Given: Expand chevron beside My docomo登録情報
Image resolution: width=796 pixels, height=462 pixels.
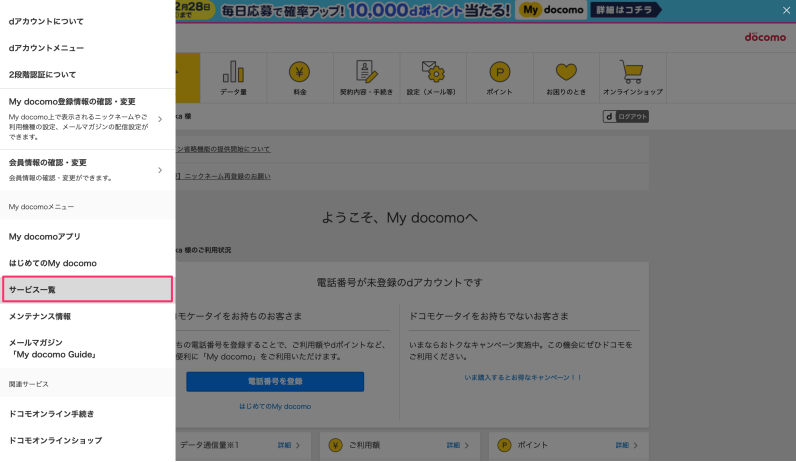Looking at the screenshot, I should coord(160,119).
